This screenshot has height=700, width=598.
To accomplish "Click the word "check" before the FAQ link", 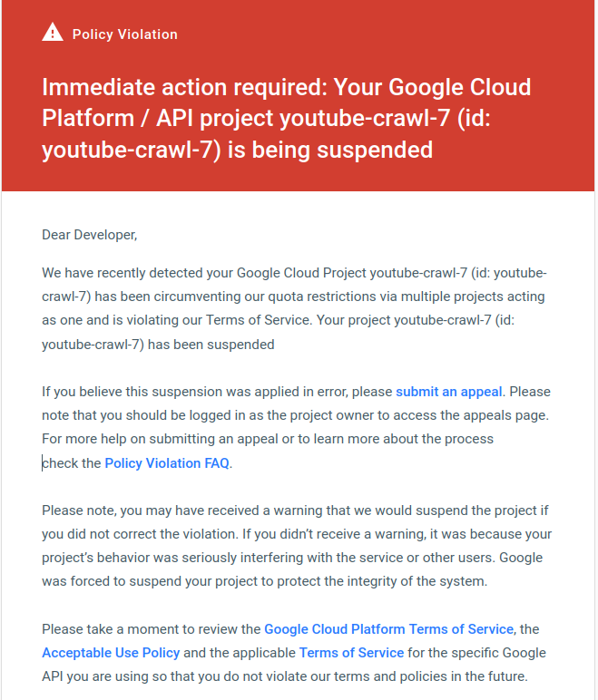I will [60, 463].
